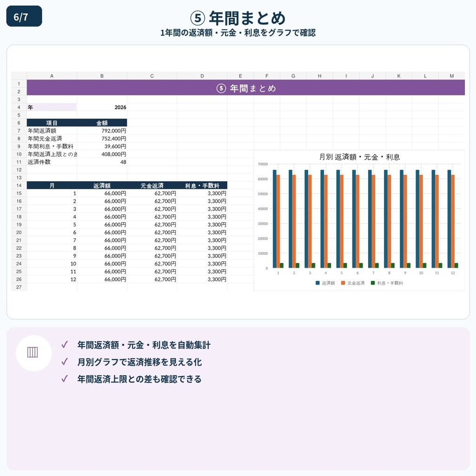The height and width of the screenshot is (476, 476).
Task: Select column header D
Action: [x=202, y=76]
